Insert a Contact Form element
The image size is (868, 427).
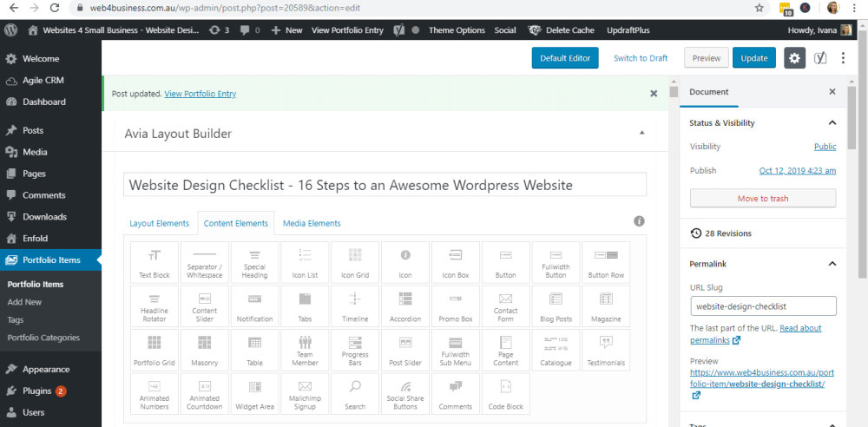505,306
